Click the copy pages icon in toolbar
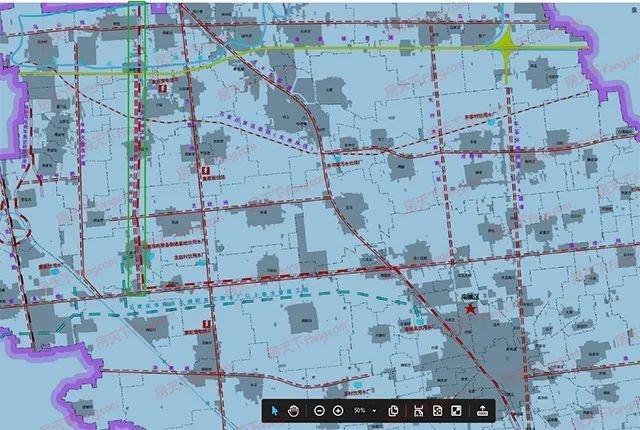 click(394, 411)
